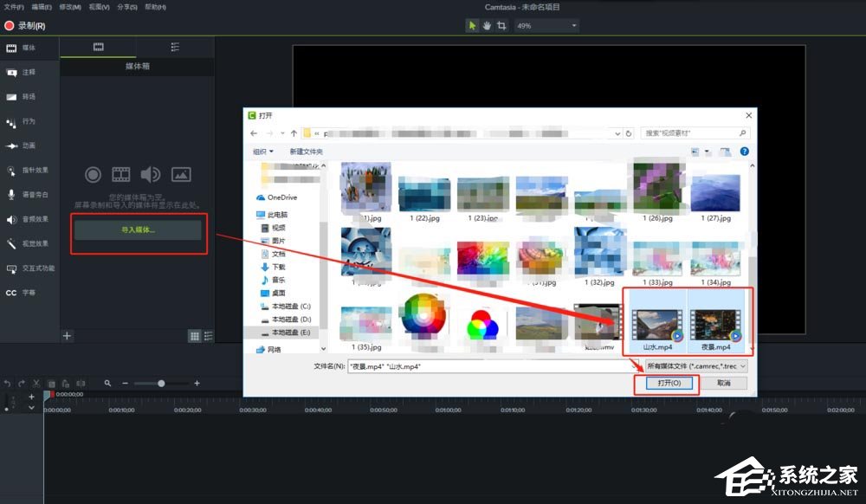Viewport: 866px width, 504px height.
Task: Click the 打开(O) button in the dialog
Action: (668, 384)
